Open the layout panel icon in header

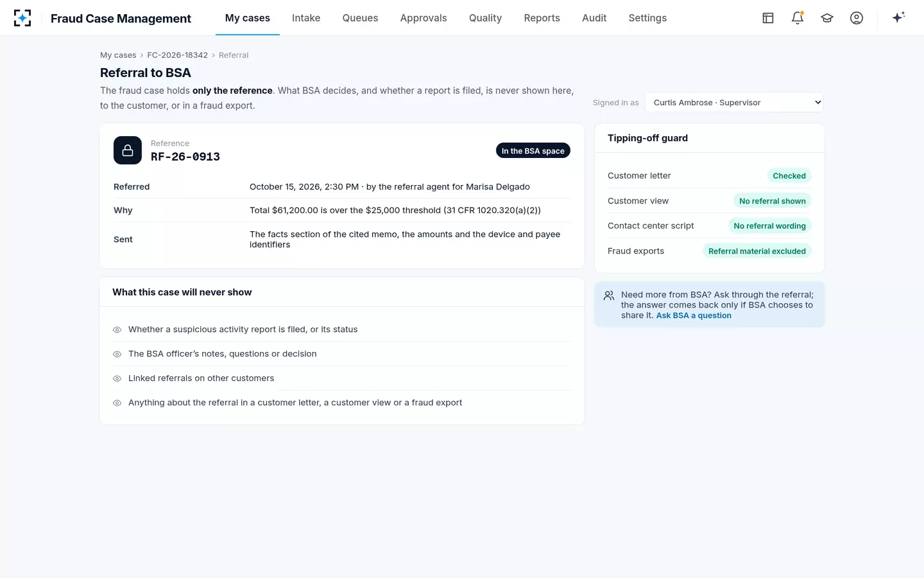768,18
